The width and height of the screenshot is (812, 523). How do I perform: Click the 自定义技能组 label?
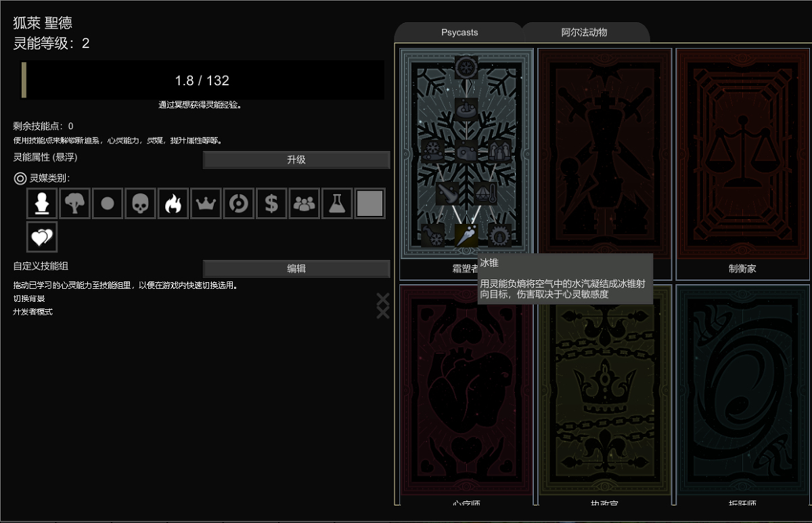tap(41, 266)
